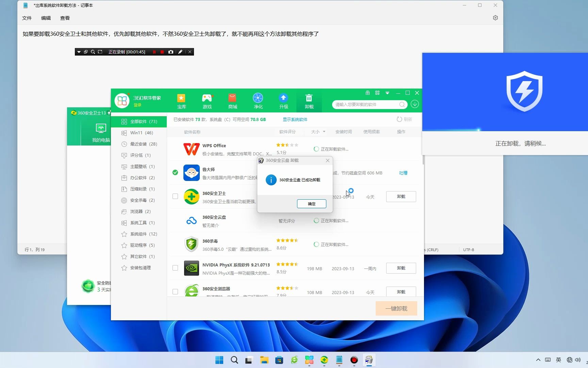Open the 宝库 section in 360软件管家

[x=181, y=101]
